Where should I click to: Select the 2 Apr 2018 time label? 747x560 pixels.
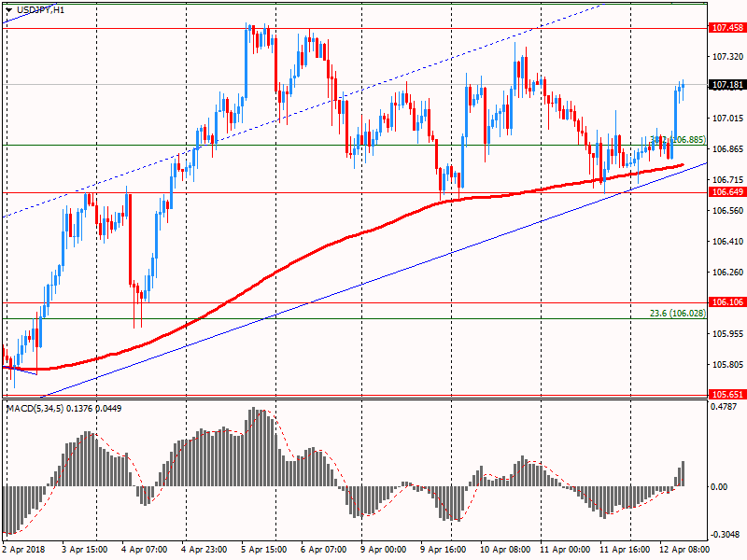[24, 550]
